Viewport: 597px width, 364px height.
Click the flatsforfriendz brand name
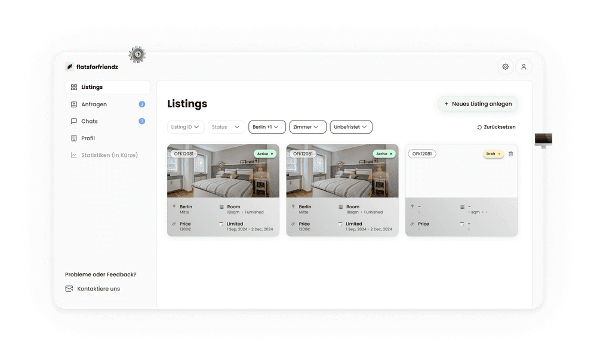point(97,67)
